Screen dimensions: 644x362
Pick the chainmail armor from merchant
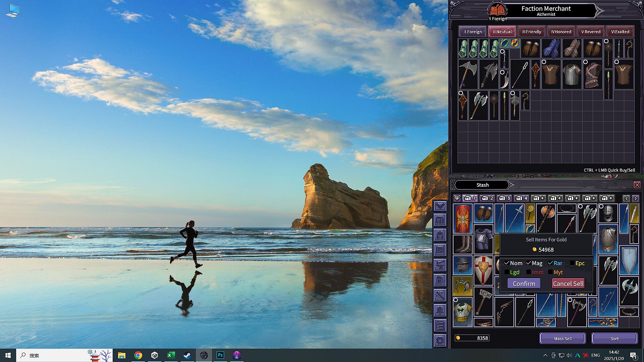point(572,75)
